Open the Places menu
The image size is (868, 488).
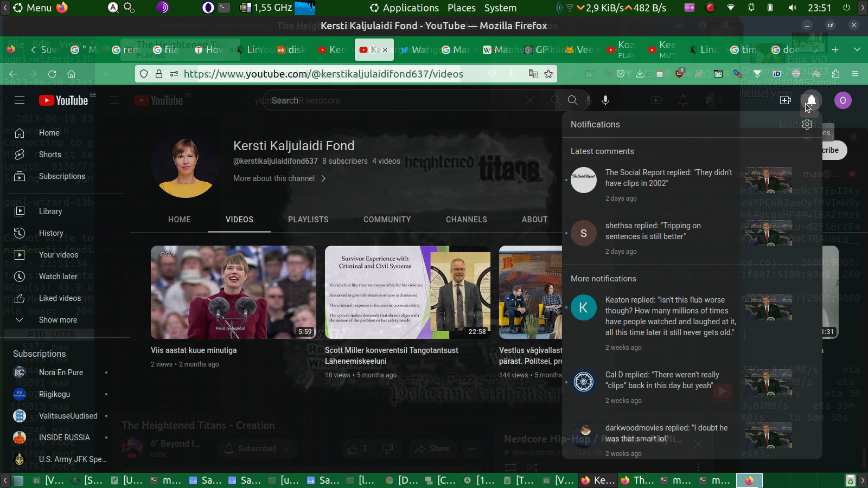pyautogui.click(x=462, y=8)
